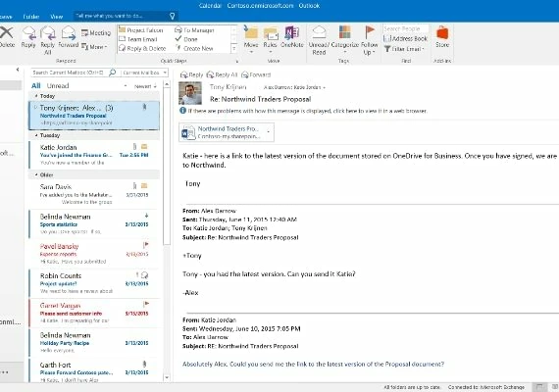Click Tell me what you want to do box
The width and height of the screenshot is (559, 392).
click(x=126, y=16)
